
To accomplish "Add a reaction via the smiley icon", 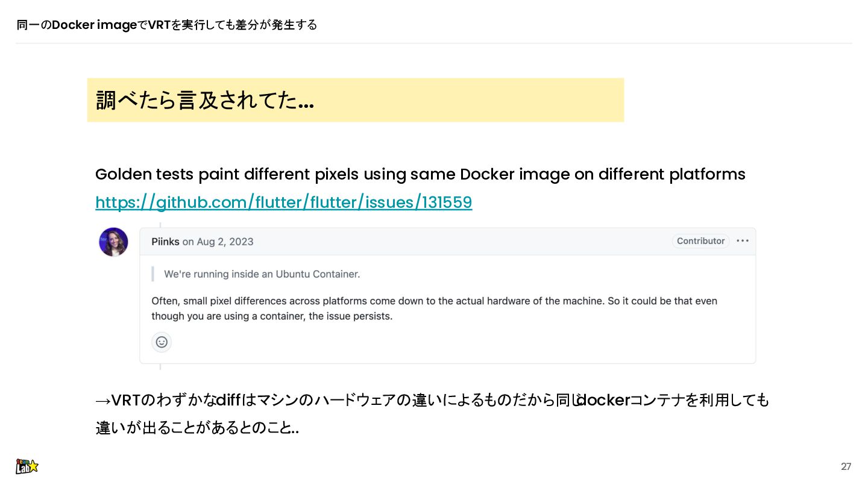I will (162, 342).
